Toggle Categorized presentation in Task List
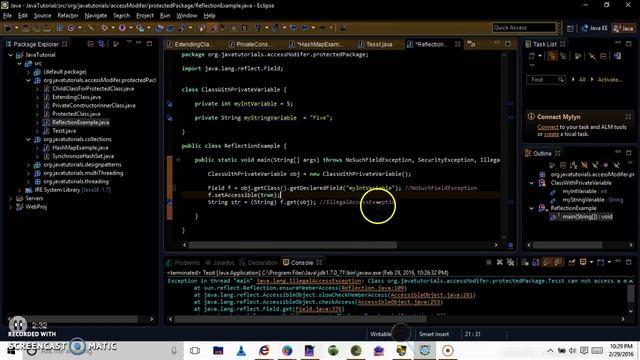 [552, 56]
